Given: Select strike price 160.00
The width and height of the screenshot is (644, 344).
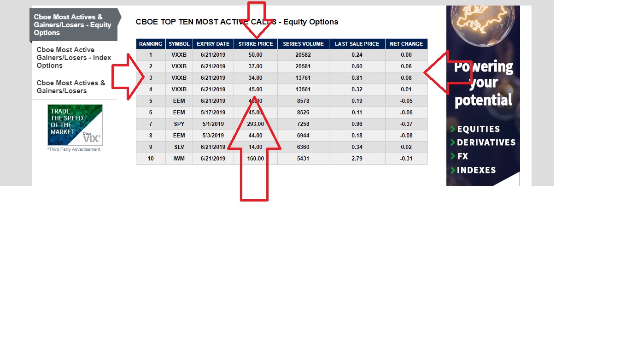Looking at the screenshot, I should [256, 159].
